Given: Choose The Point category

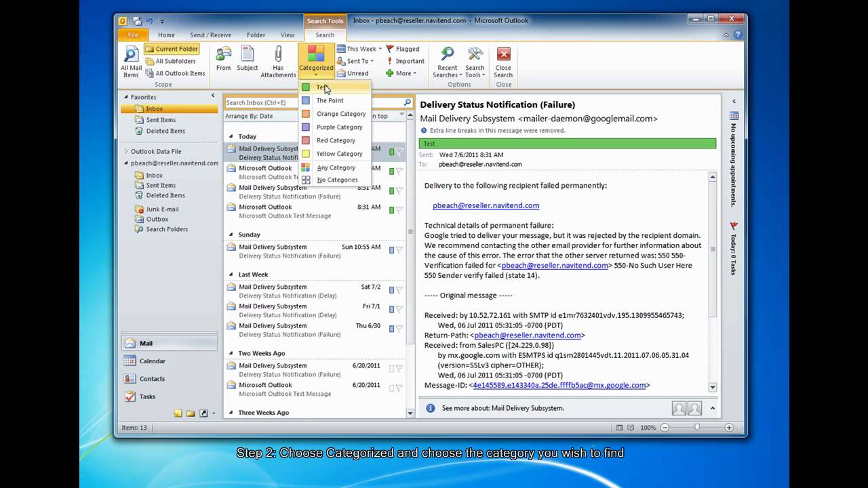Looking at the screenshot, I should pos(335,100).
